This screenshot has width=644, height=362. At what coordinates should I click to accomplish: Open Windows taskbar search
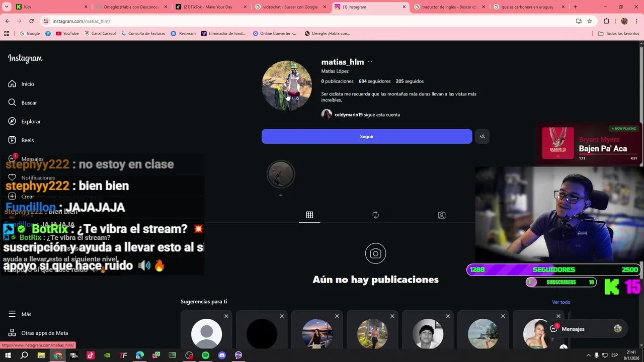tap(24, 355)
